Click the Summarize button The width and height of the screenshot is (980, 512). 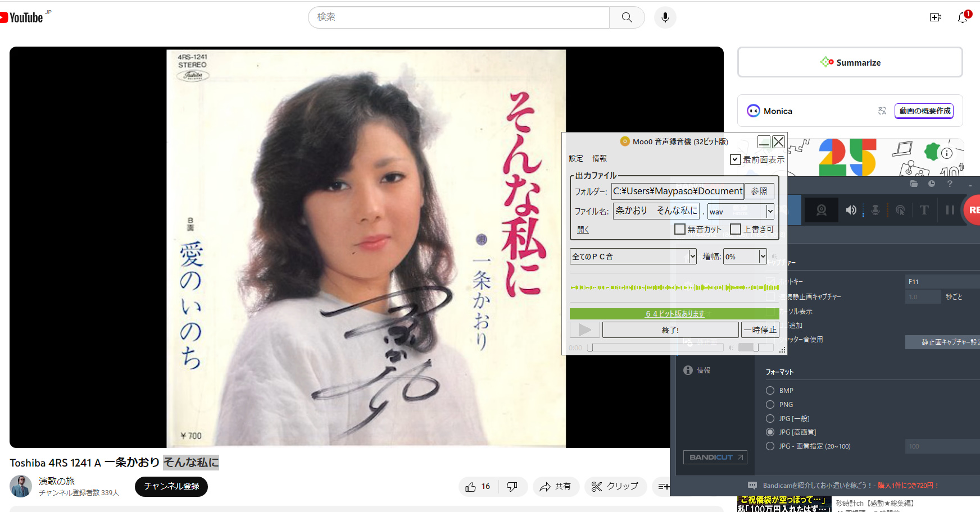coord(850,62)
